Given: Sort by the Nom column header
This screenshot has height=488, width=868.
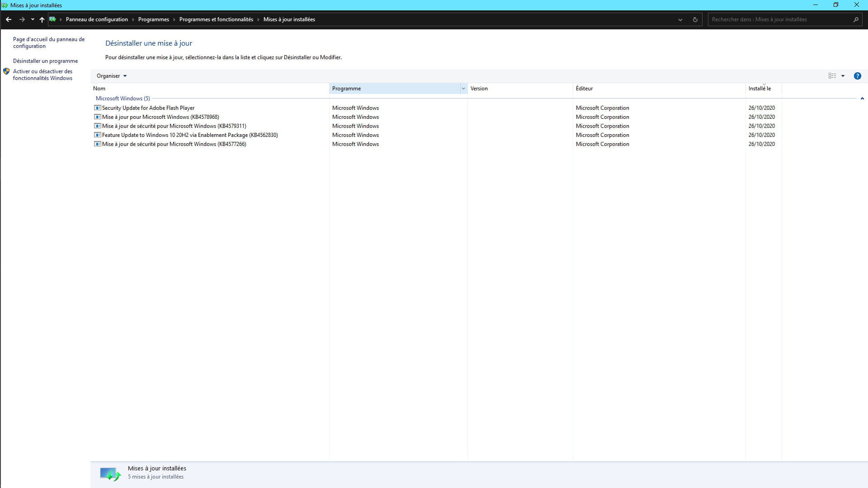Looking at the screenshot, I should click(210, 89).
